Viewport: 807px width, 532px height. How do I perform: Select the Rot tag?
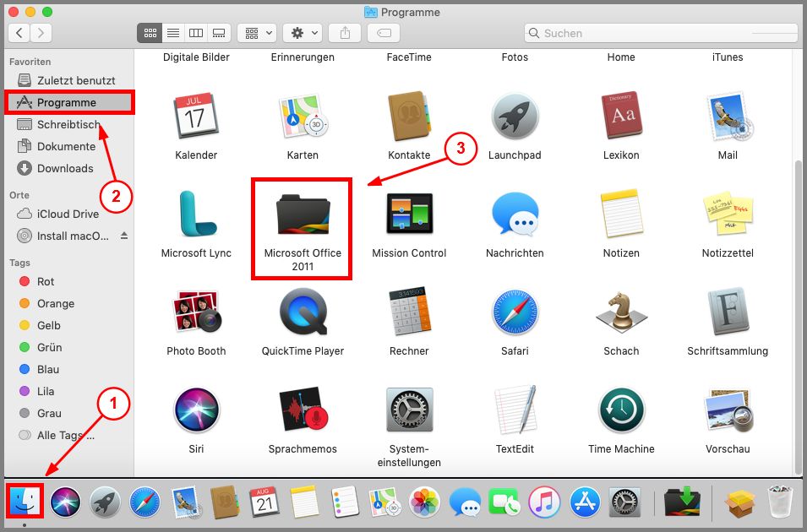[69, 281]
